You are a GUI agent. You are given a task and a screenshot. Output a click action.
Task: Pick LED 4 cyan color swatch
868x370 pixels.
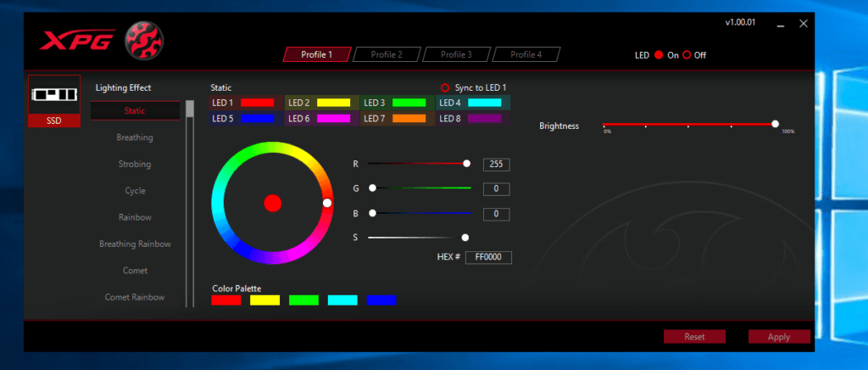[x=484, y=103]
